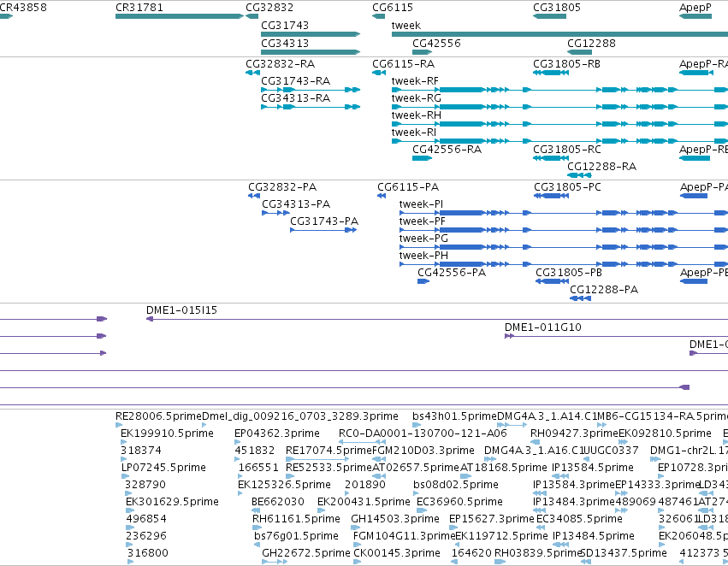Select the CG6115 gene label
The height and width of the screenshot is (566, 728).
(x=393, y=8)
